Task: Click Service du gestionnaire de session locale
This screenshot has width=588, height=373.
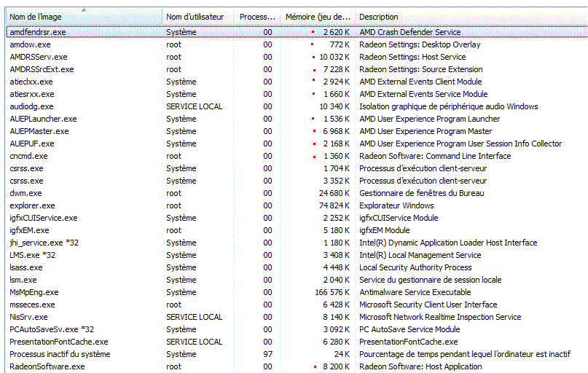Action: click(430, 280)
